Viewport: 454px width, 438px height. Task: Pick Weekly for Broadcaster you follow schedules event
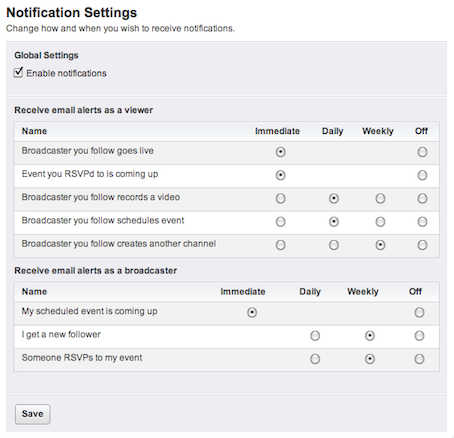pyautogui.click(x=380, y=222)
